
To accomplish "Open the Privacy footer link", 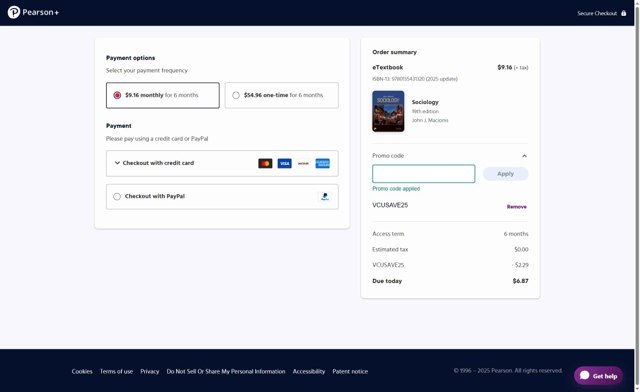I will click(150, 371).
